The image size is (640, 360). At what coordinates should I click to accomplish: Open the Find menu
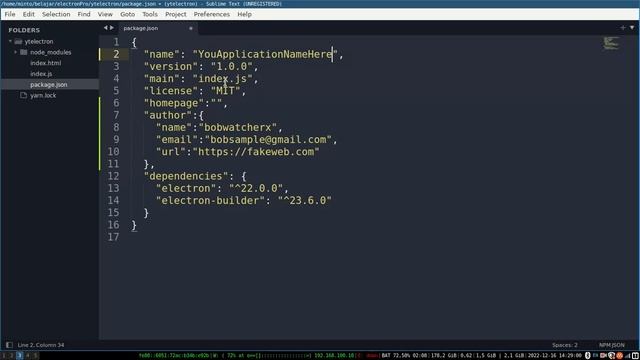coord(84,14)
